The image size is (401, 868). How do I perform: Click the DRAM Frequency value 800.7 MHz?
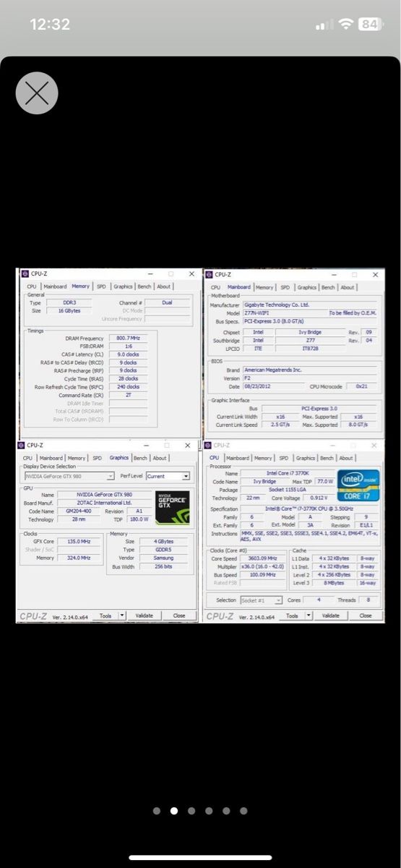pos(129,339)
